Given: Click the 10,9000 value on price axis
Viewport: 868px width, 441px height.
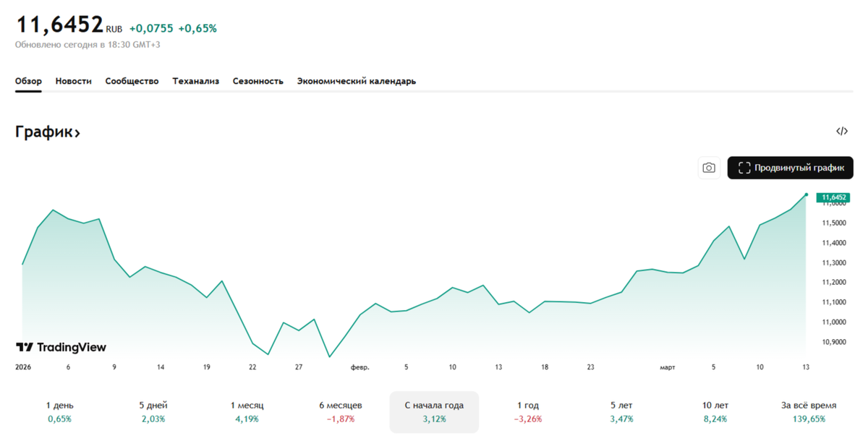Looking at the screenshot, I should coord(834,341).
